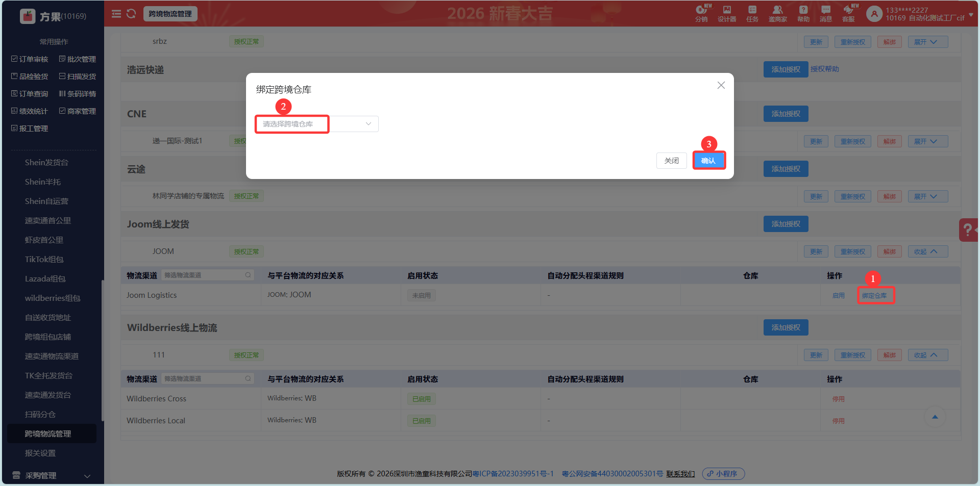Open 订单审核 shortcut
Viewport: 980px width, 486px height.
pyautogui.click(x=30, y=59)
